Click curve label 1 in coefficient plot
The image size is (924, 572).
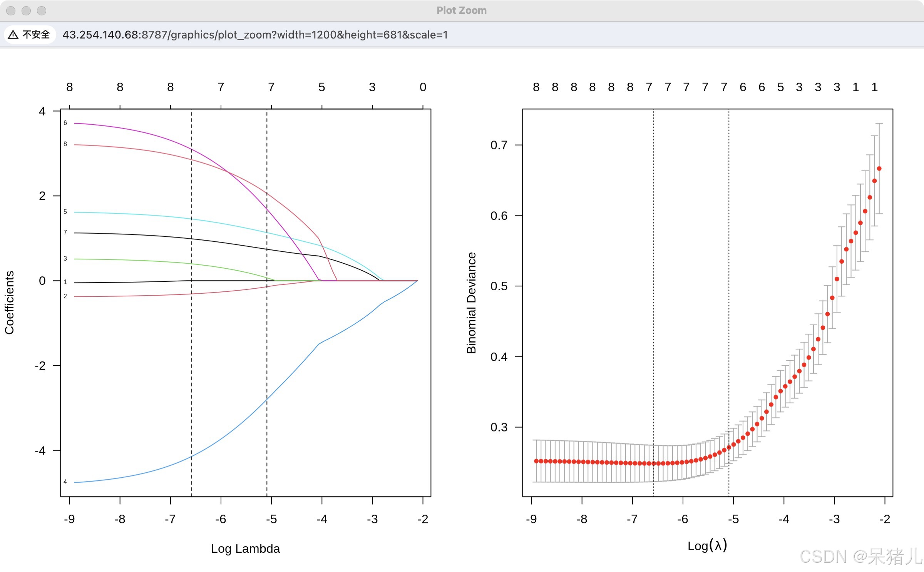[x=65, y=282]
